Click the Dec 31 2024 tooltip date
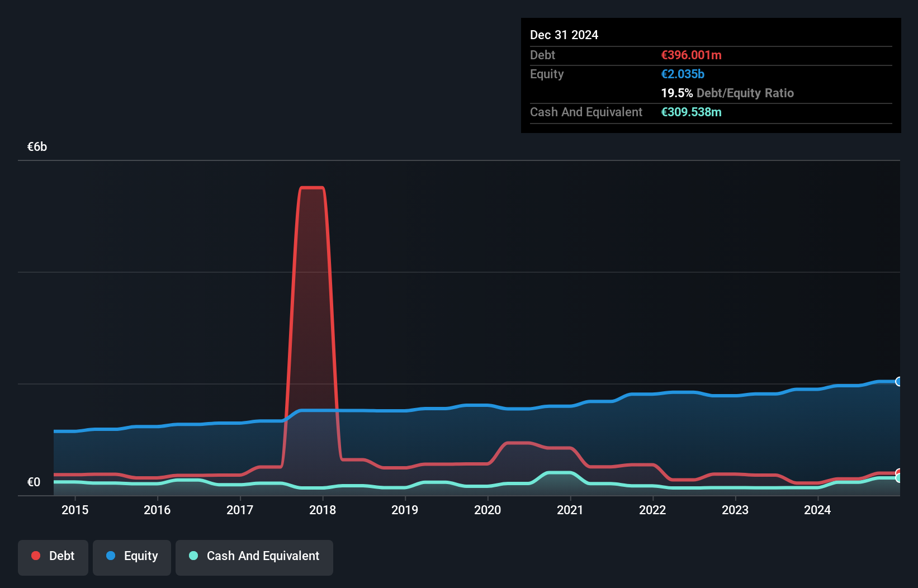Screen dimensions: 918x588 (x=564, y=35)
